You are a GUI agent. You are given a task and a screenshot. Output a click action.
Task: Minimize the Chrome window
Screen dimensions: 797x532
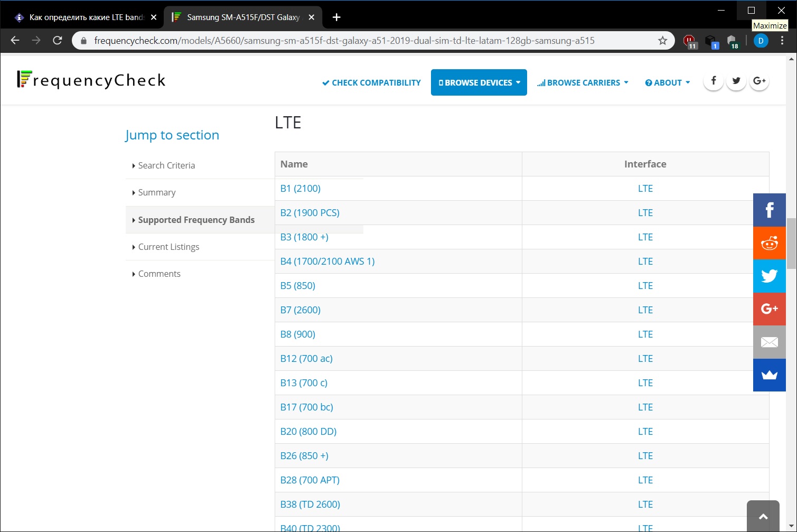tap(722, 10)
